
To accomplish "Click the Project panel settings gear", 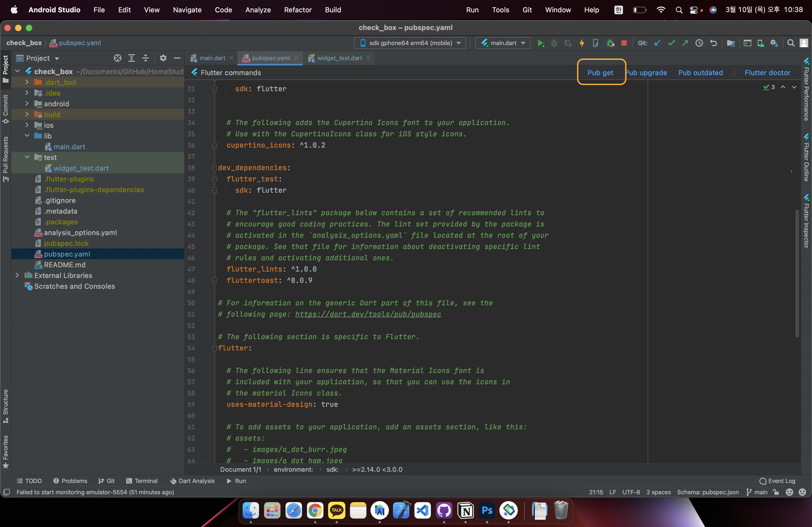I will click(163, 58).
